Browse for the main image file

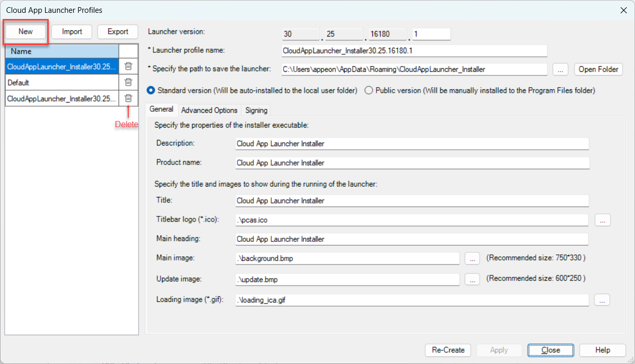(x=472, y=258)
